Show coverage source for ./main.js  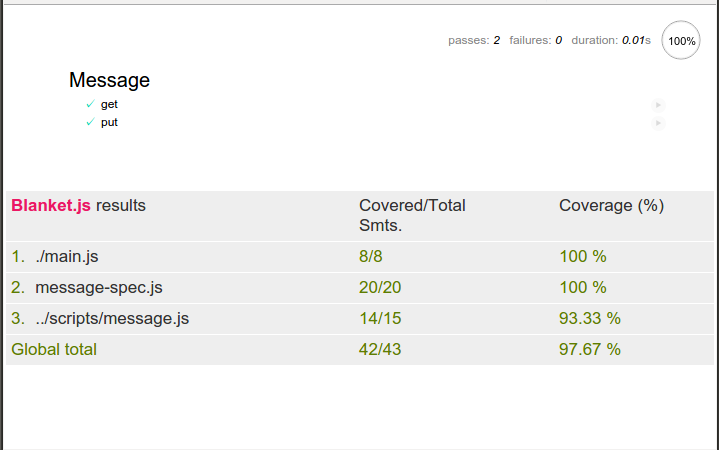click(x=66, y=256)
